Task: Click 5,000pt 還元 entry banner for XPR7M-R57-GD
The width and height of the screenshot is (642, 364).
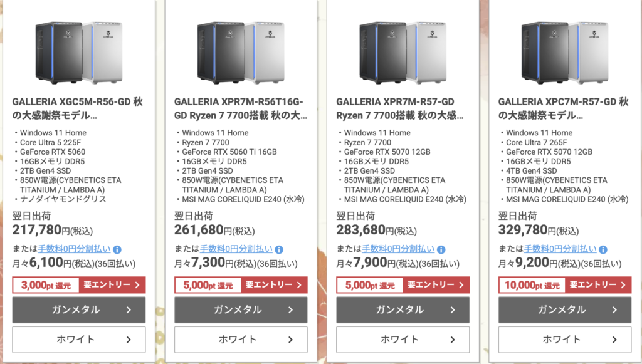Action: 403,285
